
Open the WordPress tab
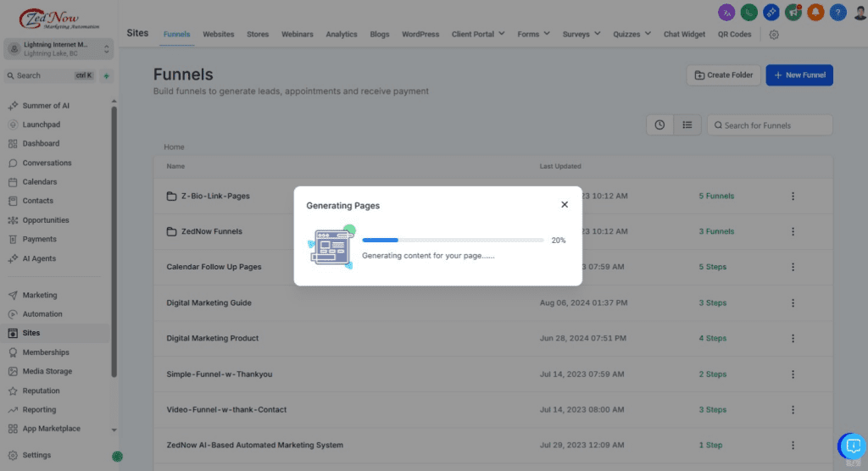click(x=420, y=35)
